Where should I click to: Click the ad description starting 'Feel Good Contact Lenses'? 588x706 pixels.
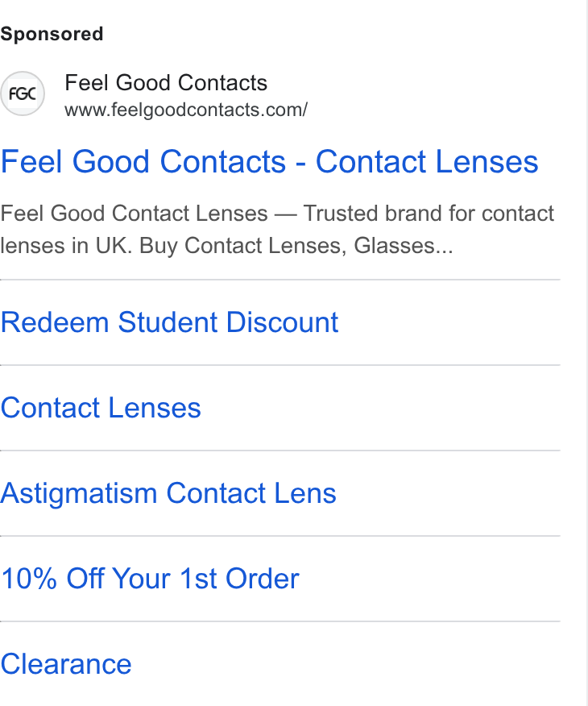coord(277,230)
